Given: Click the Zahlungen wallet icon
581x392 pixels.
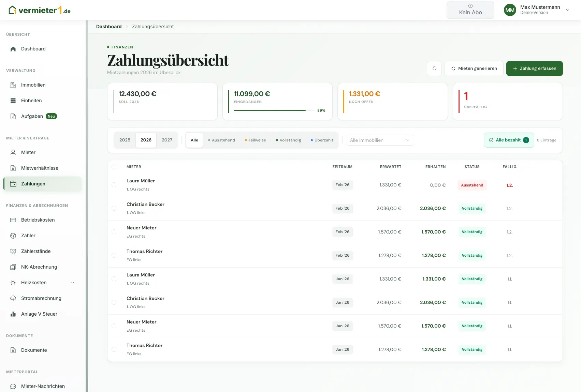Looking at the screenshot, I should [x=13, y=184].
